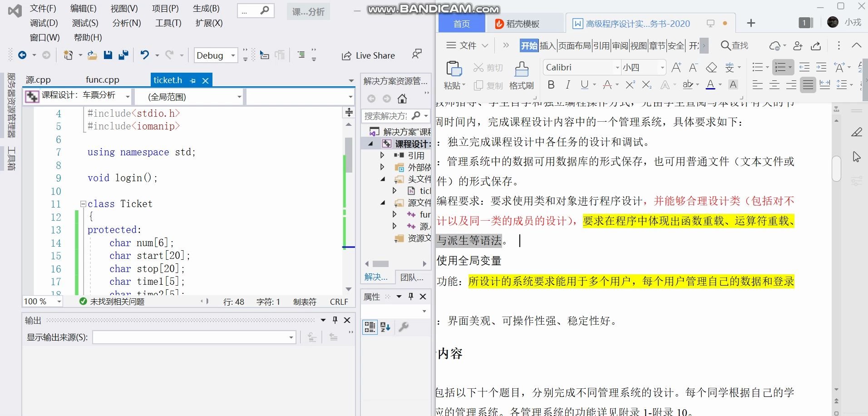The height and width of the screenshot is (416, 868).
Task: Click the Bullet List icon in WPS
Action: click(x=757, y=68)
